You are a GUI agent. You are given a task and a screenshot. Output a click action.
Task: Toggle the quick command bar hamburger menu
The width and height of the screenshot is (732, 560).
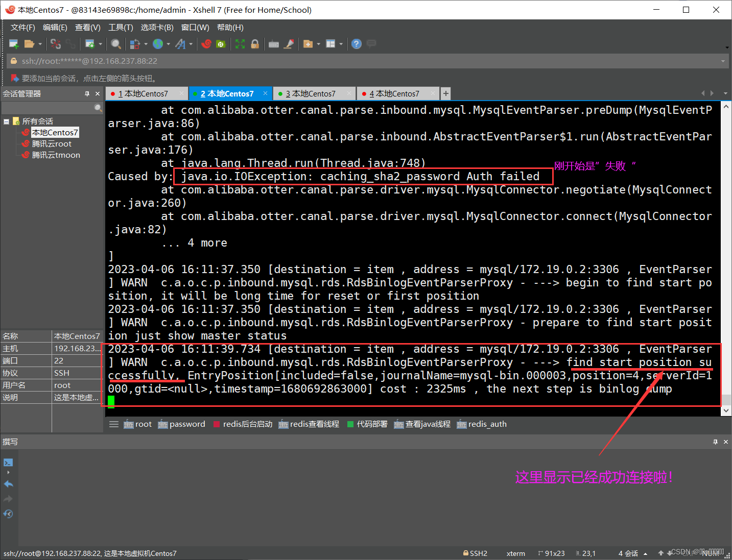coord(114,424)
